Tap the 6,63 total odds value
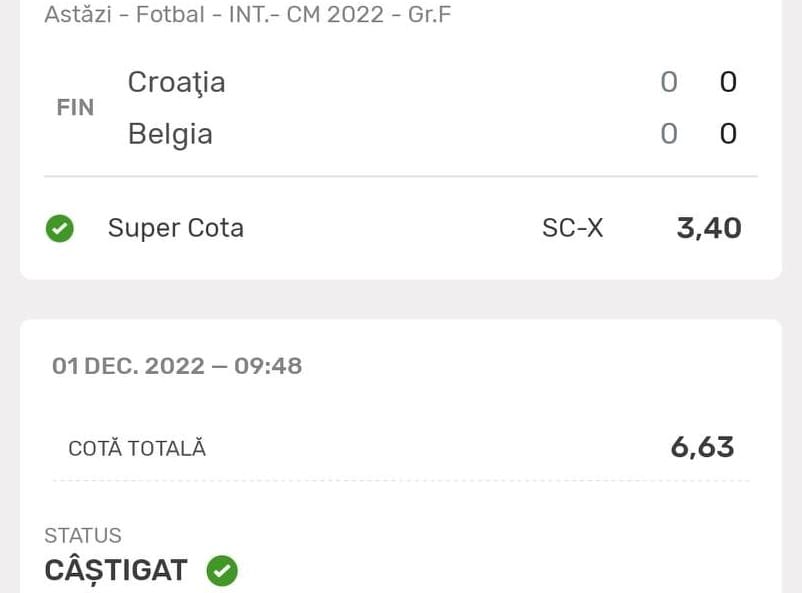The height and width of the screenshot is (593, 802). 702,447
